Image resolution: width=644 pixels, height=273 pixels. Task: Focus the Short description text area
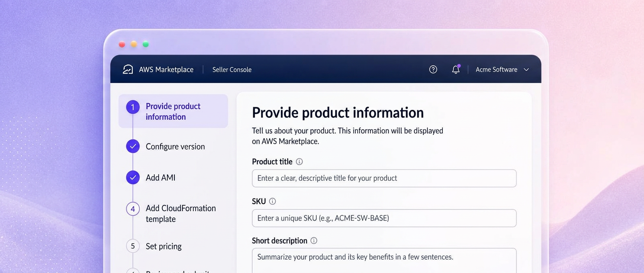click(x=384, y=260)
